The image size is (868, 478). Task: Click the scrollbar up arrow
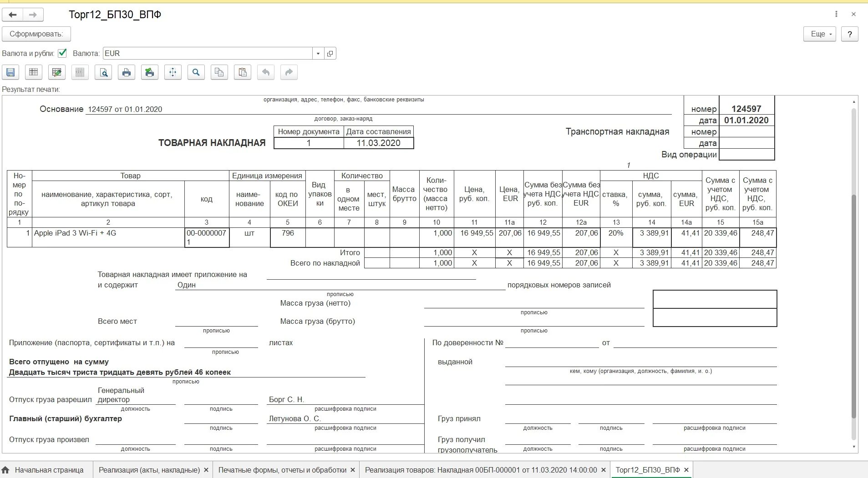click(854, 102)
